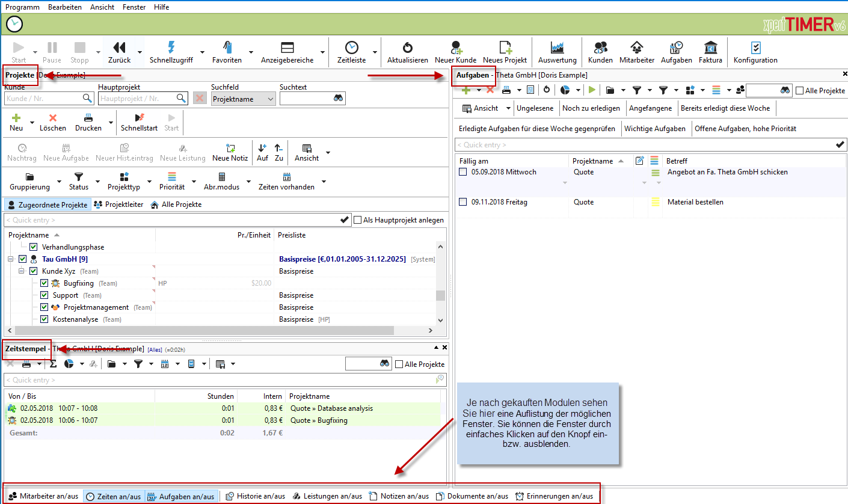Screen dimensions: 848x504
Task: Click the Schnellstart button
Action: (x=139, y=122)
